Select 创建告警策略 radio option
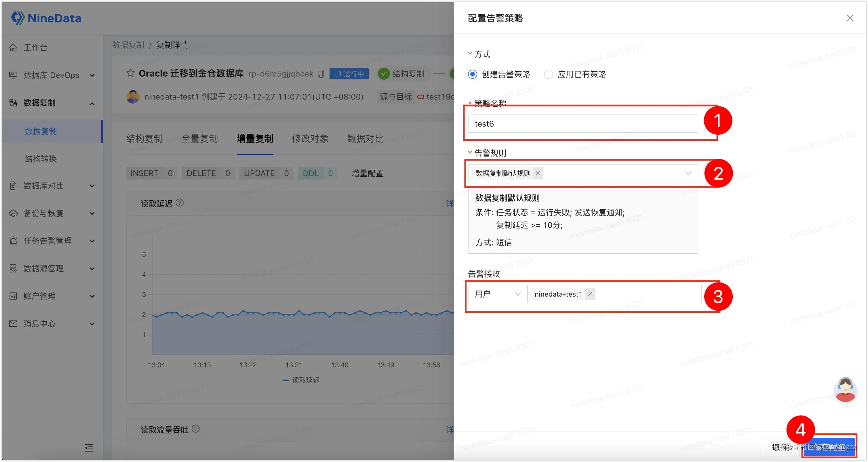Screen dimensions: 868x462 (x=472, y=74)
